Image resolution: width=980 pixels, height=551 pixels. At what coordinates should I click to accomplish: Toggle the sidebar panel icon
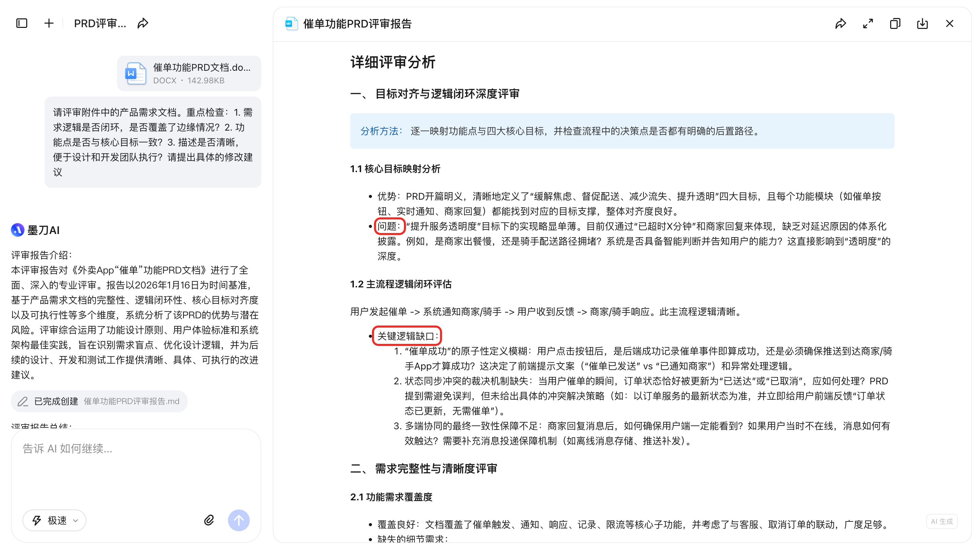[22, 23]
